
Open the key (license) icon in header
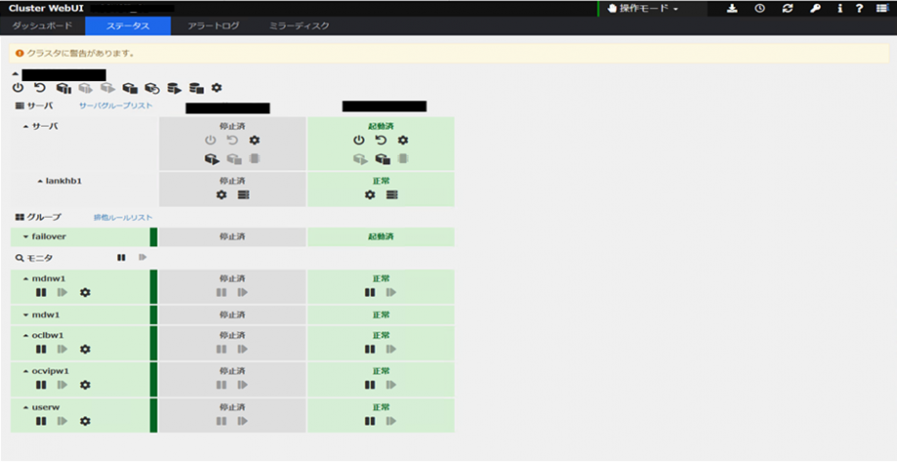(x=815, y=9)
